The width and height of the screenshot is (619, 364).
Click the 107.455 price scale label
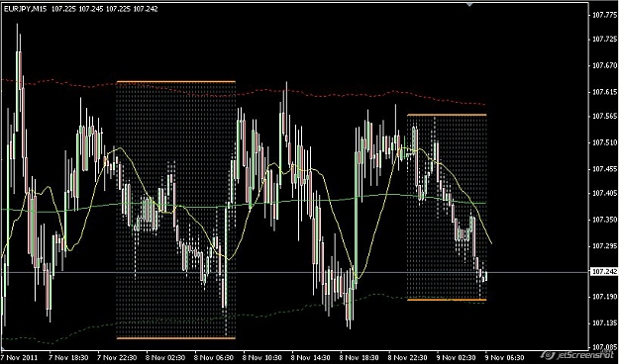click(604, 169)
